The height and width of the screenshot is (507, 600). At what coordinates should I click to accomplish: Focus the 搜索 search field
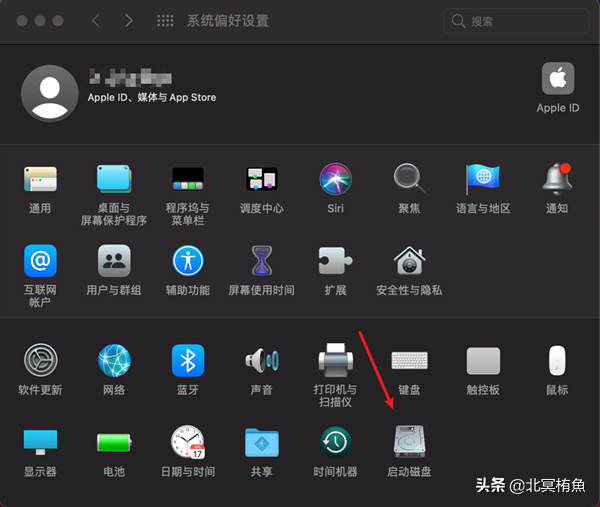(515, 21)
